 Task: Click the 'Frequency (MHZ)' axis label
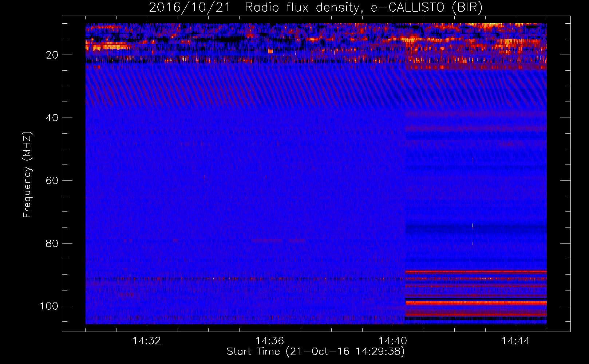27,174
